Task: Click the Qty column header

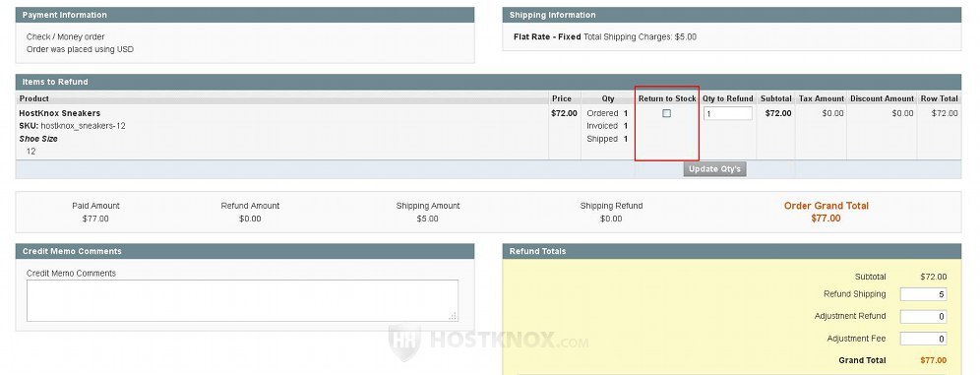Action: coord(607,98)
